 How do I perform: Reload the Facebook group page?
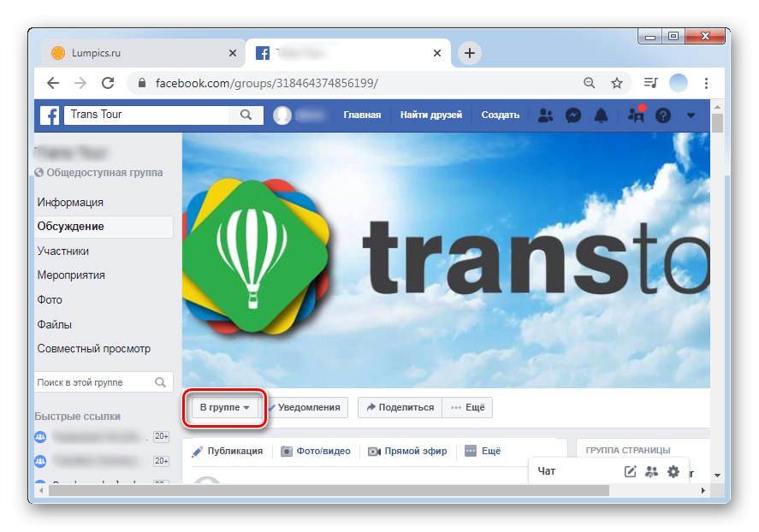pyautogui.click(x=108, y=83)
